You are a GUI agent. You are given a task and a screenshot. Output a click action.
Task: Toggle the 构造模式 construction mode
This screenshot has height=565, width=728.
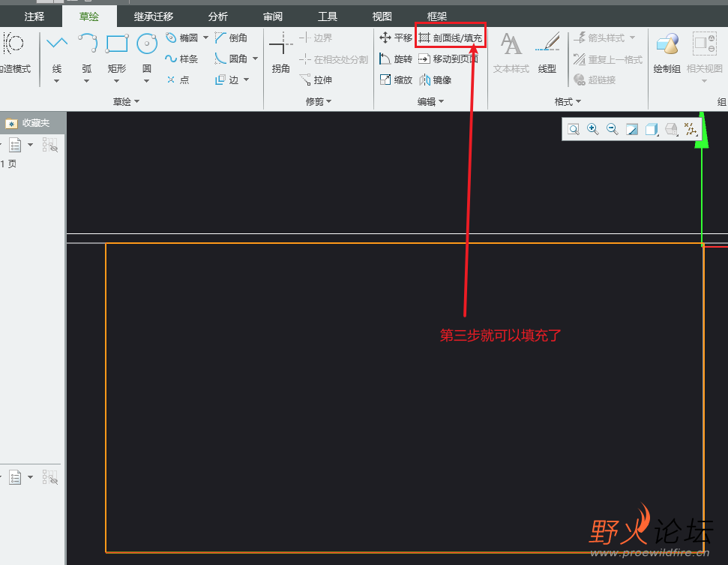(x=15, y=53)
